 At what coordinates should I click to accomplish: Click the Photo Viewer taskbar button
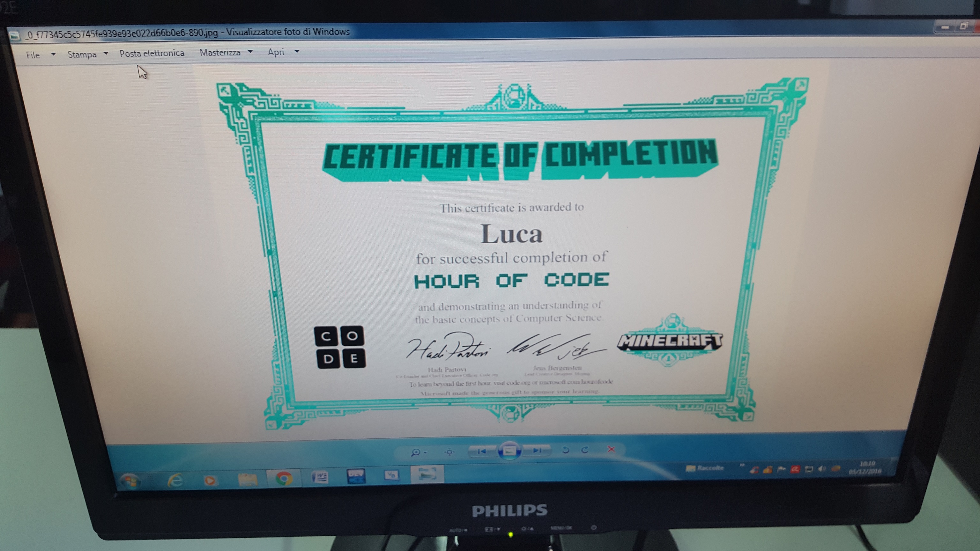click(x=427, y=474)
